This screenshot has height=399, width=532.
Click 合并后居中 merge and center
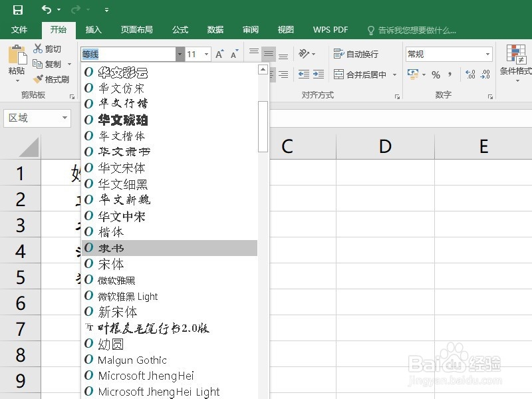(360, 74)
